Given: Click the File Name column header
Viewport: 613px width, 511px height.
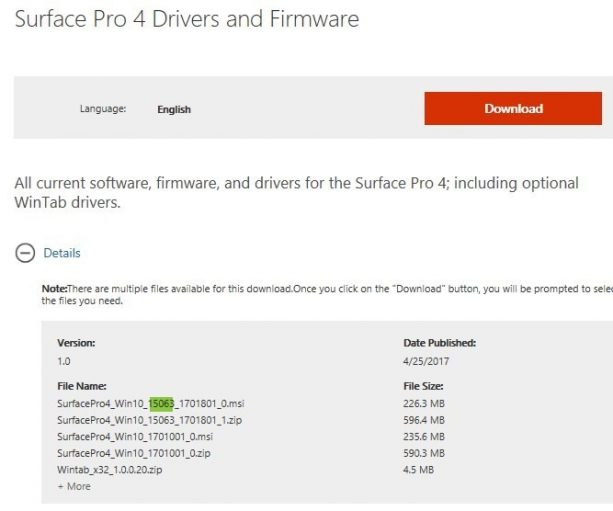Looking at the screenshot, I should tap(82, 385).
